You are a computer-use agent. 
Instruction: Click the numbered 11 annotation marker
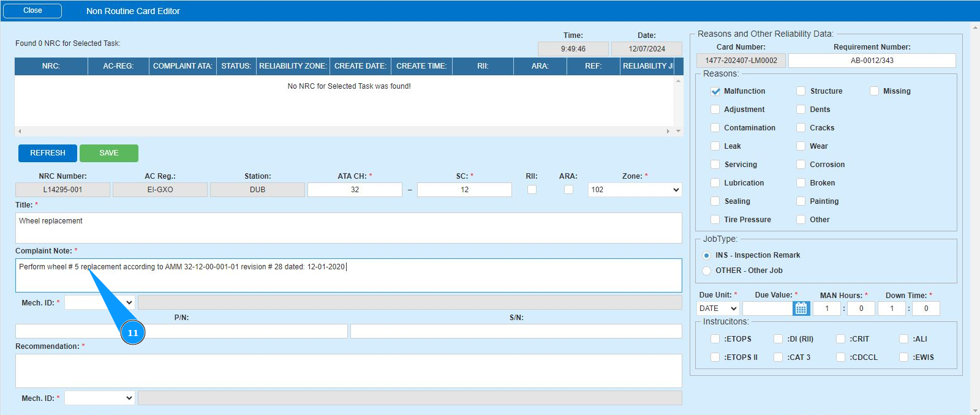(133, 333)
